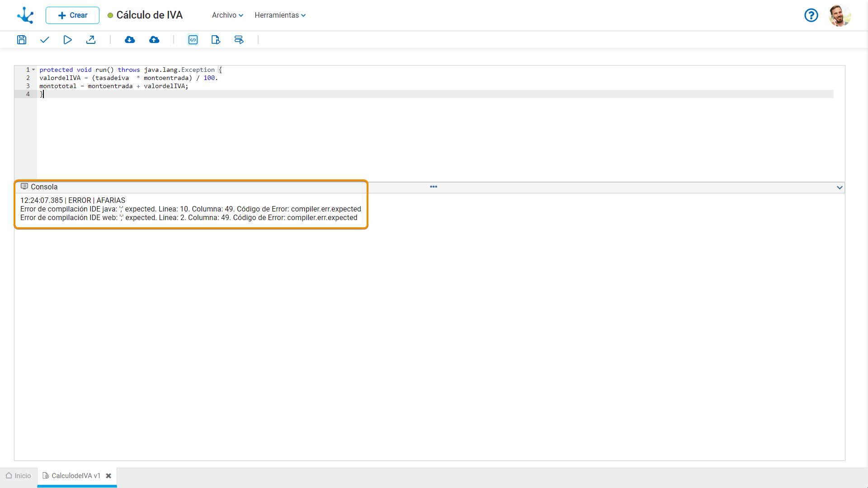
Task: Click the publish/export arrow icon
Action: click(91, 40)
